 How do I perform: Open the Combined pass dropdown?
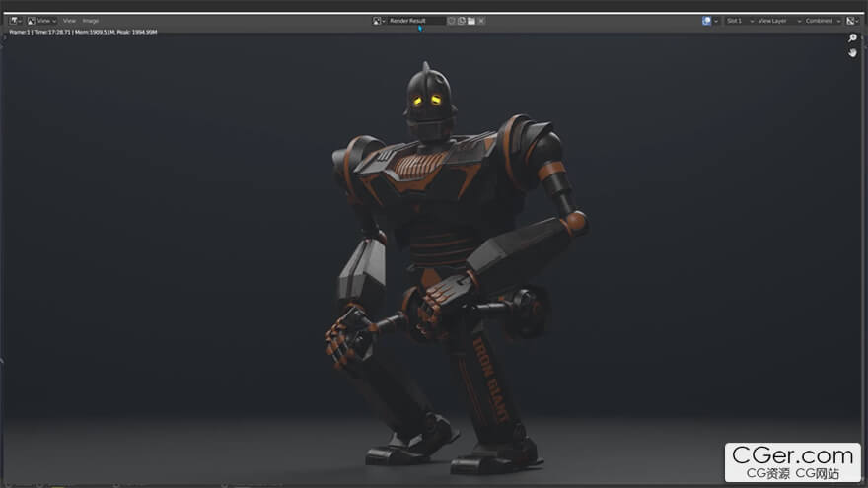click(823, 21)
